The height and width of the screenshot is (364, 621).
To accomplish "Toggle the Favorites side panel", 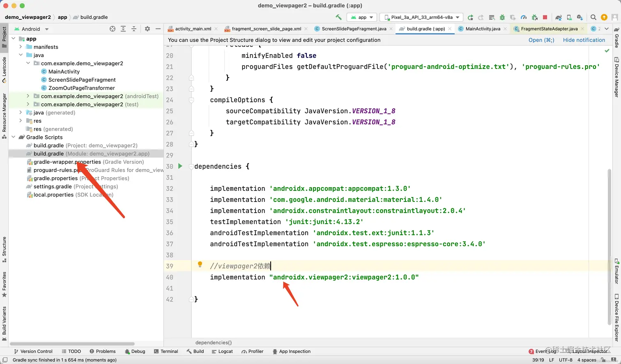I will coord(4,284).
